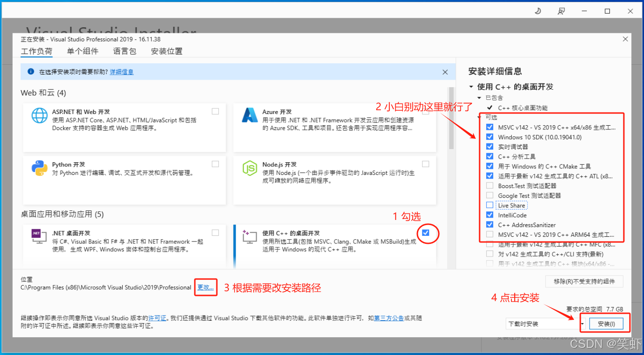Click the ASP.NET globe icon

pyautogui.click(x=39, y=115)
